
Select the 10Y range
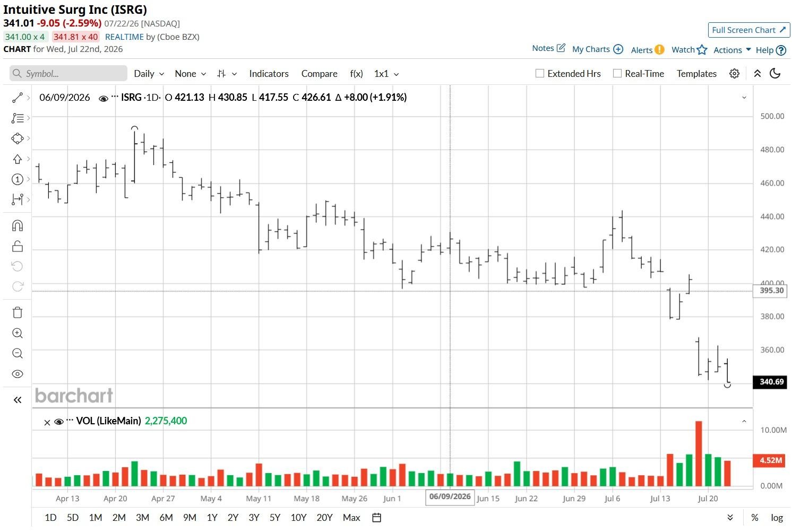pos(298,518)
